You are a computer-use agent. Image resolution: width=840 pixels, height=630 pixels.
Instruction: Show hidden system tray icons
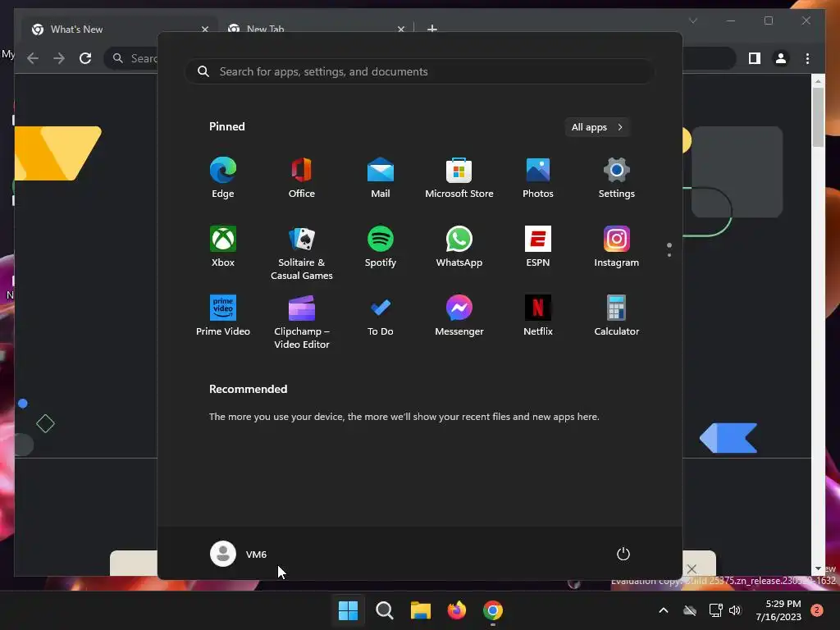[x=663, y=610]
